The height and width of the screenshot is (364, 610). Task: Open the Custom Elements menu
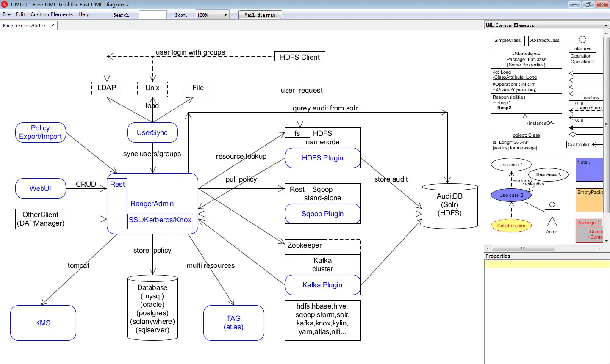52,14
